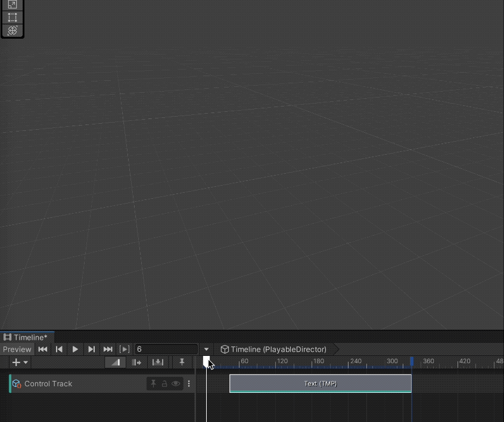The height and width of the screenshot is (422, 504).
Task: Enable Mix edit mode in timeline toolbar
Action: pyautogui.click(x=116, y=362)
